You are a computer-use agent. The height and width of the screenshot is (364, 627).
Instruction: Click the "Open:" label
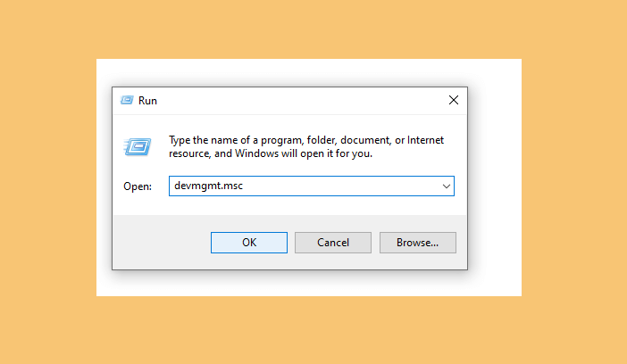point(138,186)
